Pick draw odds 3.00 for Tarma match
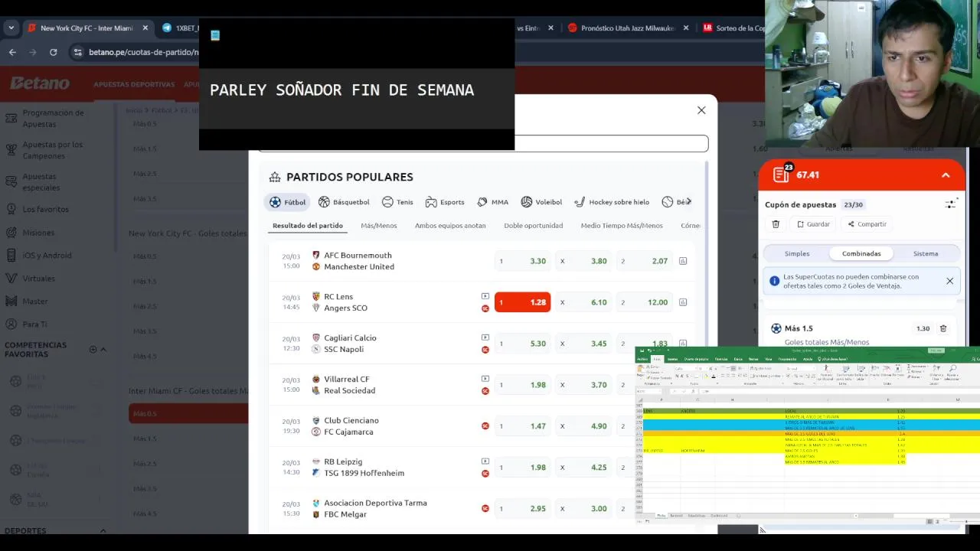 click(583, 509)
